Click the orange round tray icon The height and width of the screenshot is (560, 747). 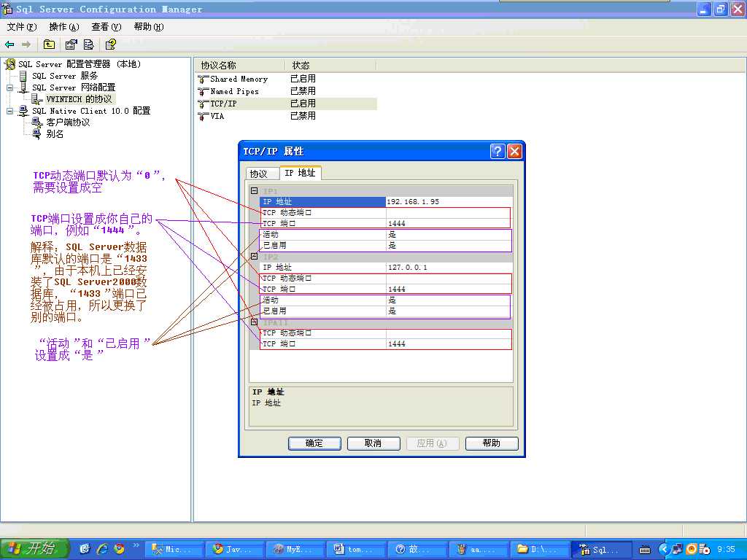pyautogui.click(x=692, y=549)
